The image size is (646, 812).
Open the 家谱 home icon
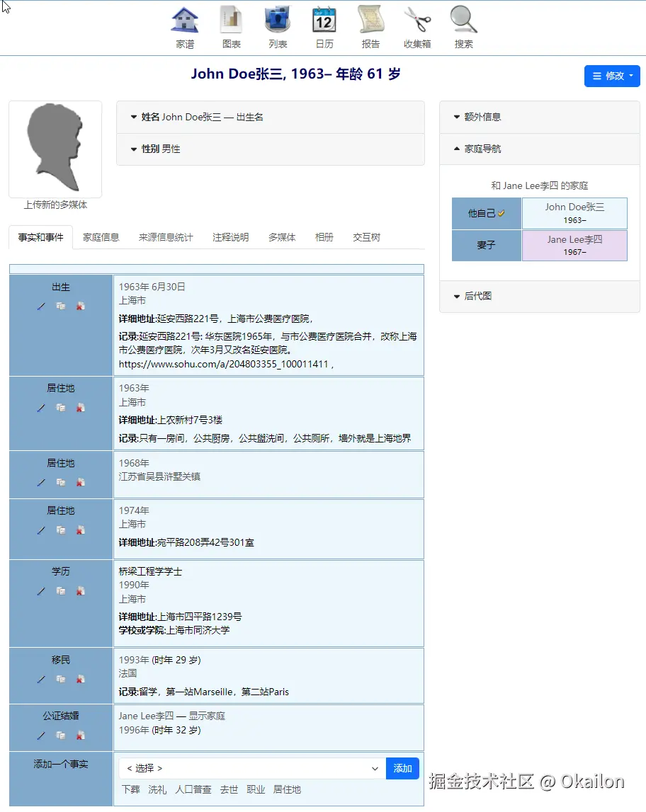coord(185,21)
